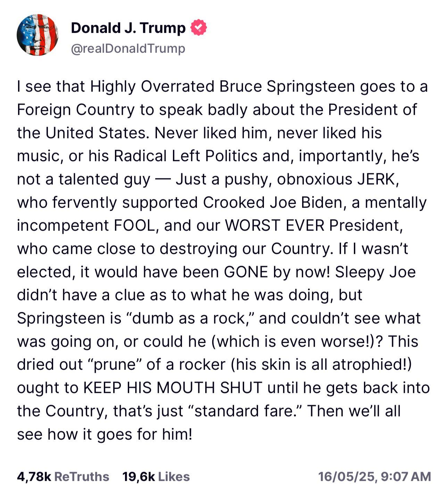
Task: Click the pink verification icon next to name
Action: [198, 28]
